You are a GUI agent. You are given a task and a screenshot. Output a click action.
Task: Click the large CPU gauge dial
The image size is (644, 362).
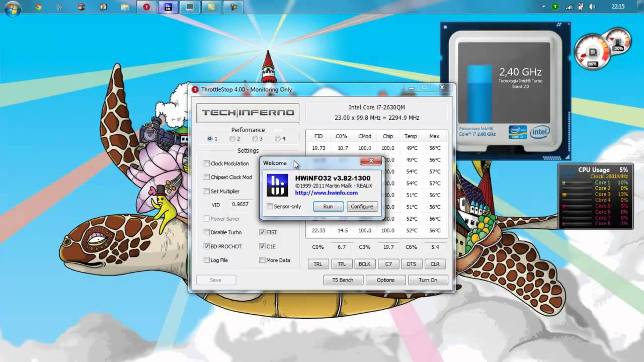pyautogui.click(x=592, y=52)
